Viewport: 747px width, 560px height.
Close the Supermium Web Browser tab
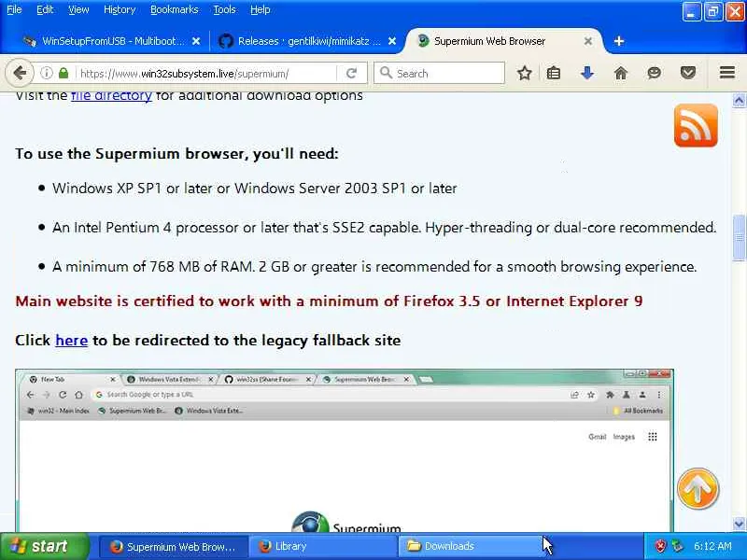(588, 41)
